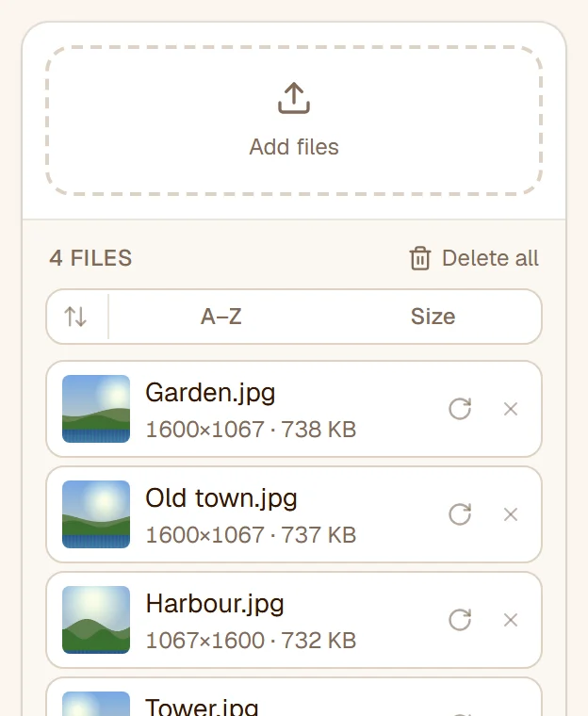Click the 1600×1067 · 737 KB details
The height and width of the screenshot is (716, 588).
(251, 535)
